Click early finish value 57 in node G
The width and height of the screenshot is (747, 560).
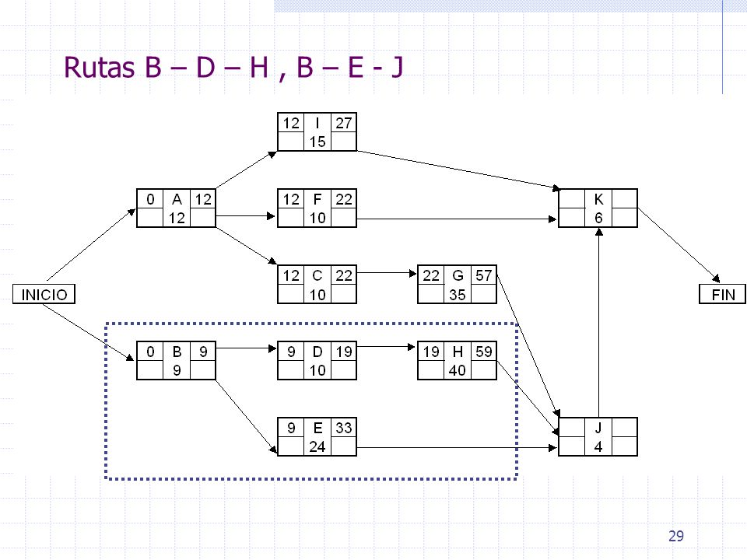[483, 275]
